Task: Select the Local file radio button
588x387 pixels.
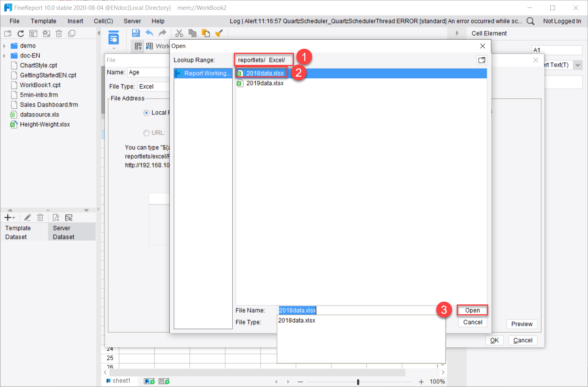Action: click(147, 113)
